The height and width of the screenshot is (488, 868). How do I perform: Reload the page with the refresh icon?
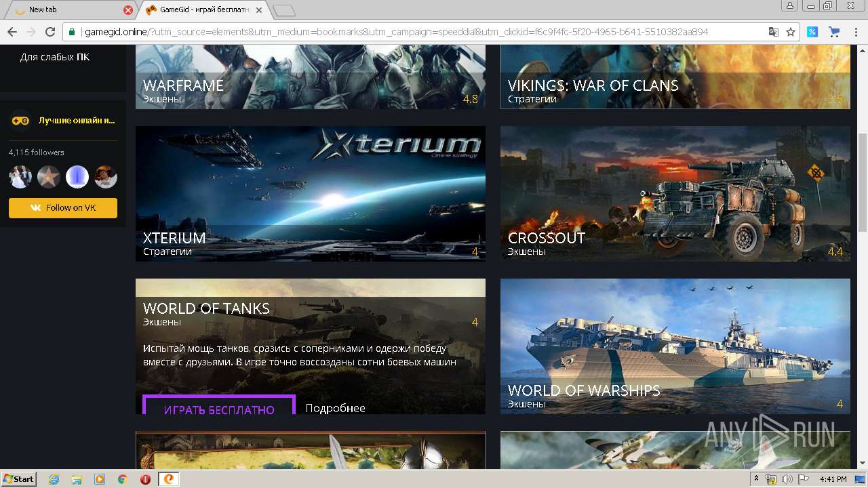point(50,32)
